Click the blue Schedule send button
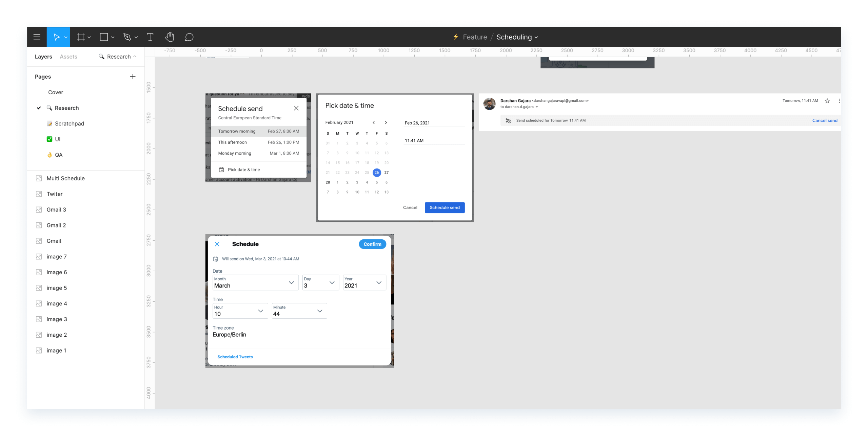 (445, 207)
